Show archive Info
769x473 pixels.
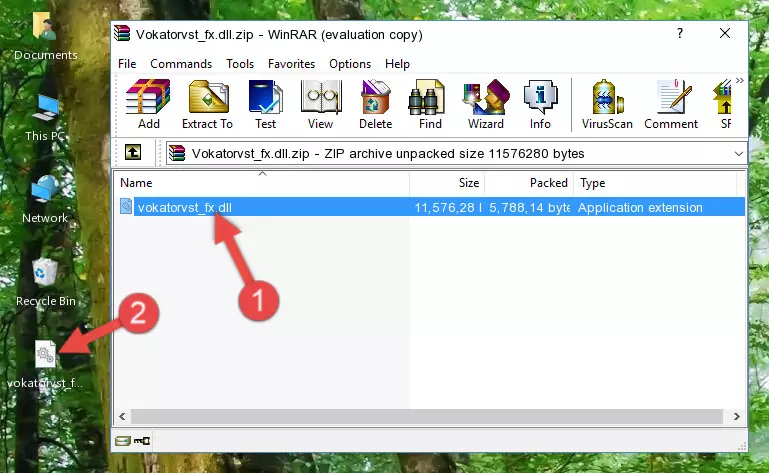click(x=540, y=104)
